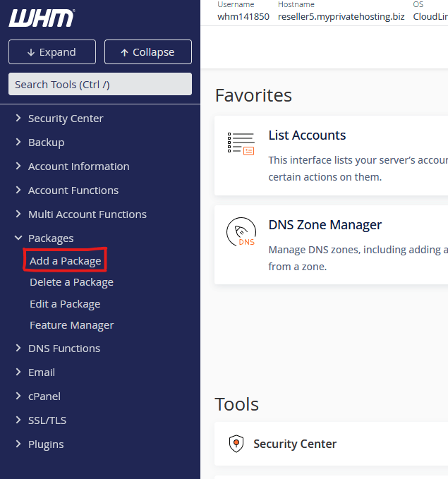Open the Security Center tool link
Viewport: 448px width, 479px height.
tap(295, 444)
